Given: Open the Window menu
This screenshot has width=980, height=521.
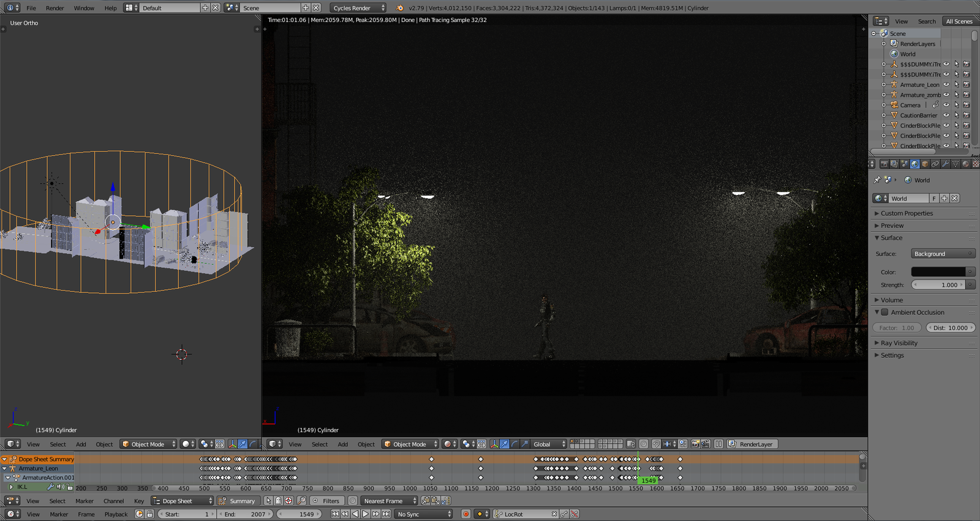Looking at the screenshot, I should coord(84,8).
